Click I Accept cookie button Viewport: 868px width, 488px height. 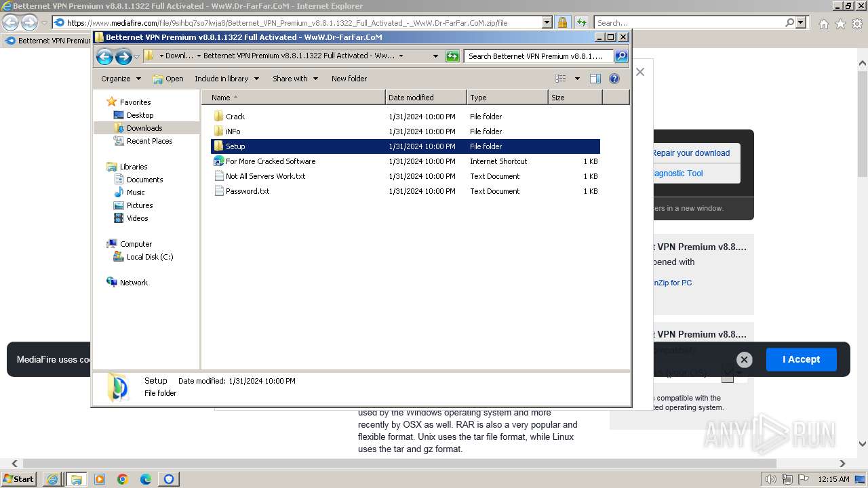(x=801, y=359)
